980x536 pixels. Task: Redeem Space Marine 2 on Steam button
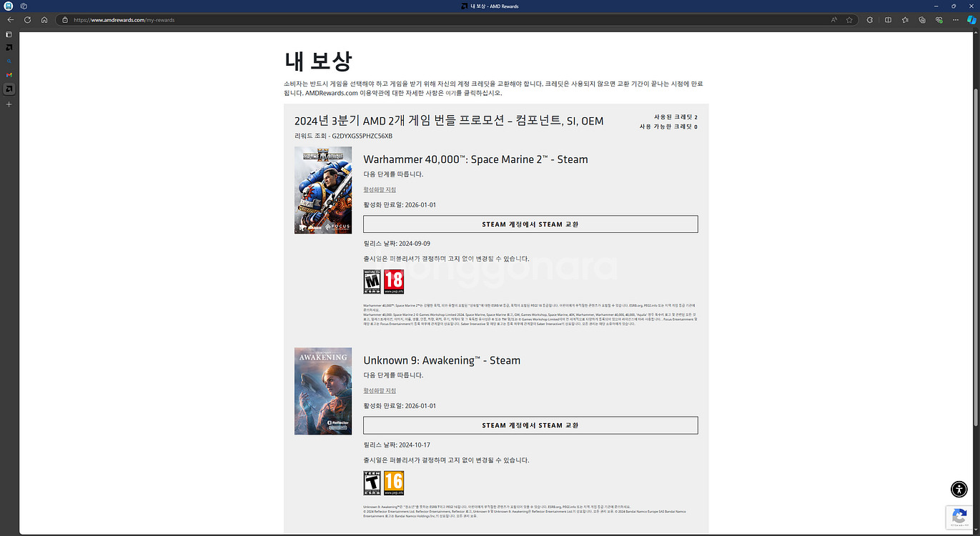530,224
